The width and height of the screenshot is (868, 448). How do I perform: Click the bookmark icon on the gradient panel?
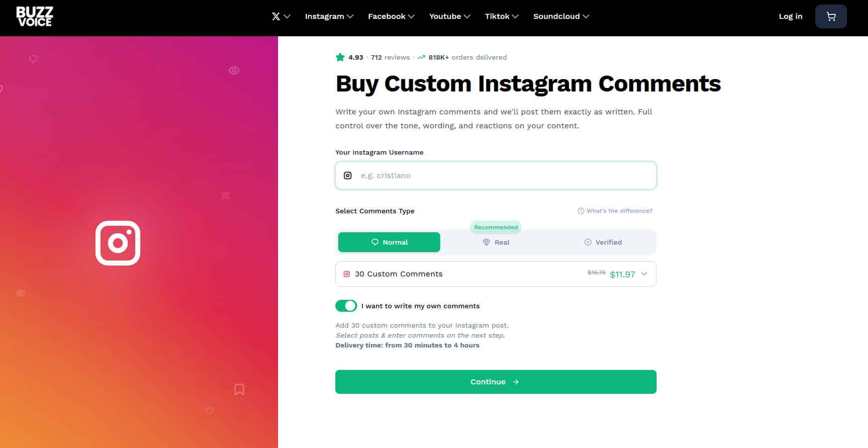[239, 389]
